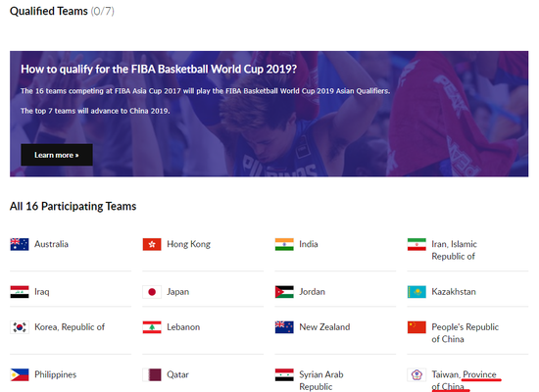Open the Philippines team link
This screenshot has width=539, height=392.
(x=55, y=374)
